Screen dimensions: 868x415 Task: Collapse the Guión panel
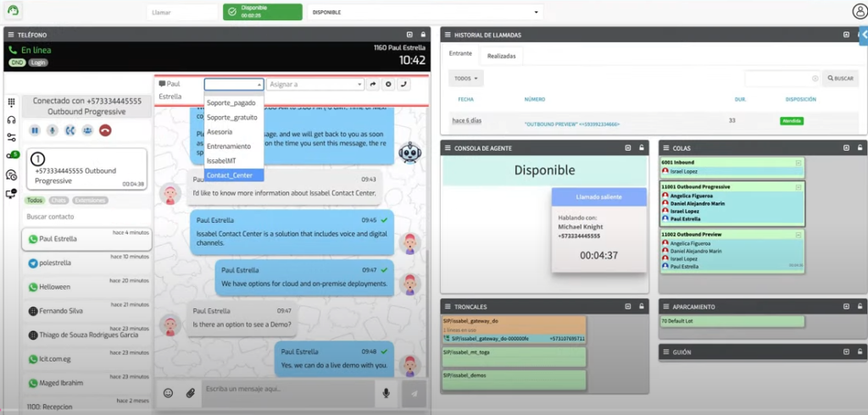point(846,351)
